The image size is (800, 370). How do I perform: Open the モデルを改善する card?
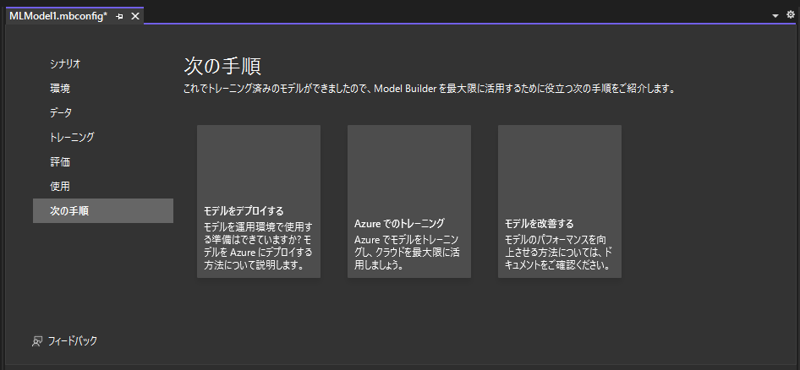click(560, 202)
